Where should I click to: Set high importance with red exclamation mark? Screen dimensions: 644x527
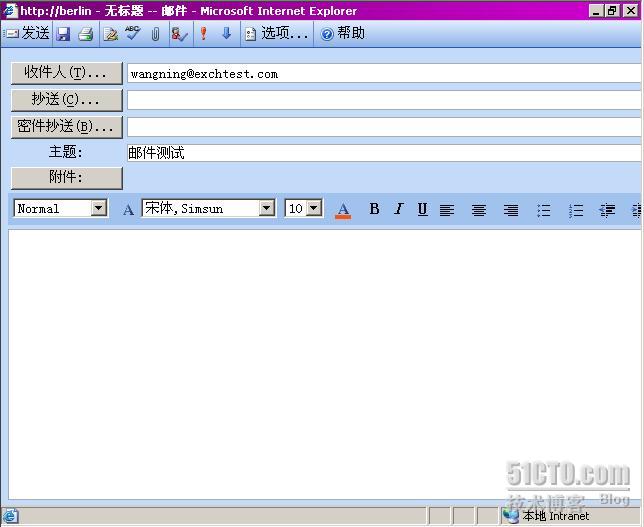[x=204, y=34]
